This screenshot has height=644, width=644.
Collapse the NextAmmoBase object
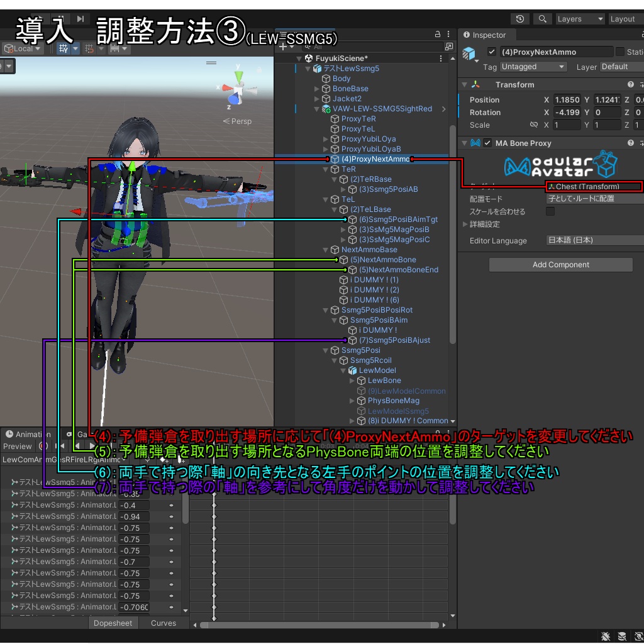[x=325, y=250]
